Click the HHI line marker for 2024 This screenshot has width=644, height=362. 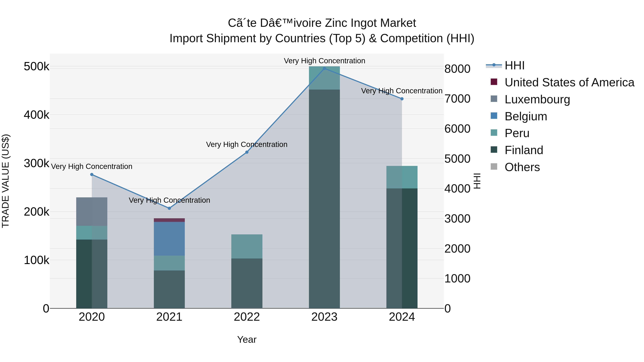[x=402, y=99]
